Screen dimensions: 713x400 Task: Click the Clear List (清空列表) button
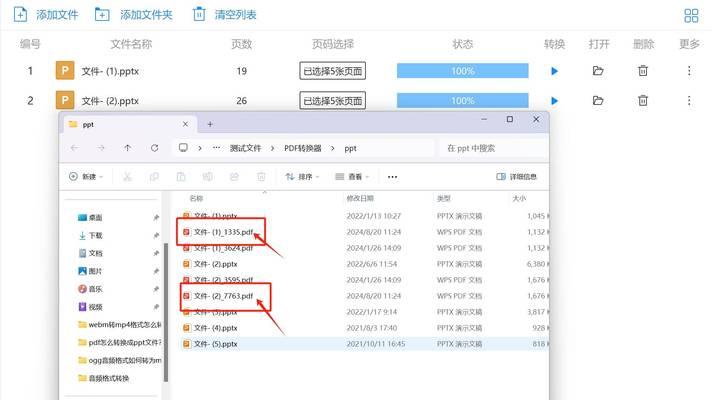click(225, 15)
